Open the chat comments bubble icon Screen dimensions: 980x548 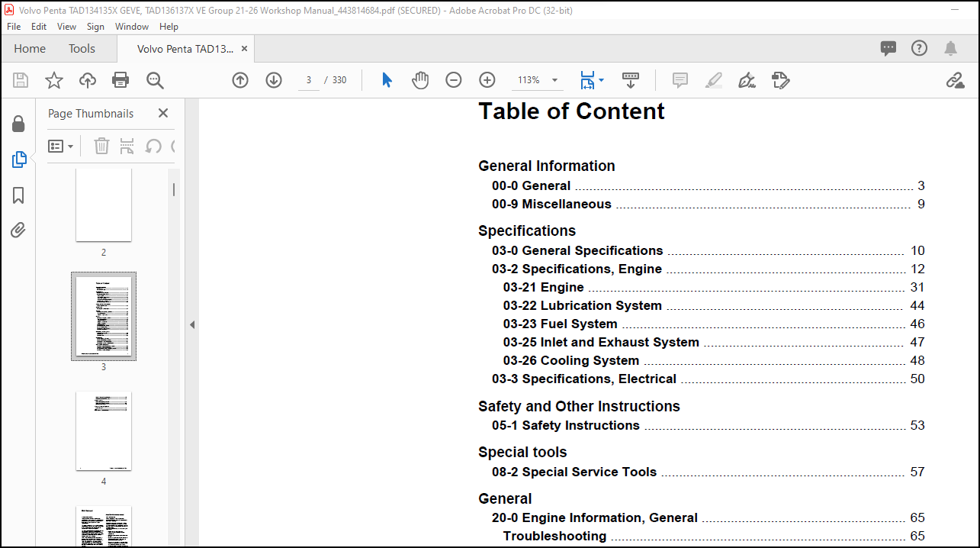[888, 48]
